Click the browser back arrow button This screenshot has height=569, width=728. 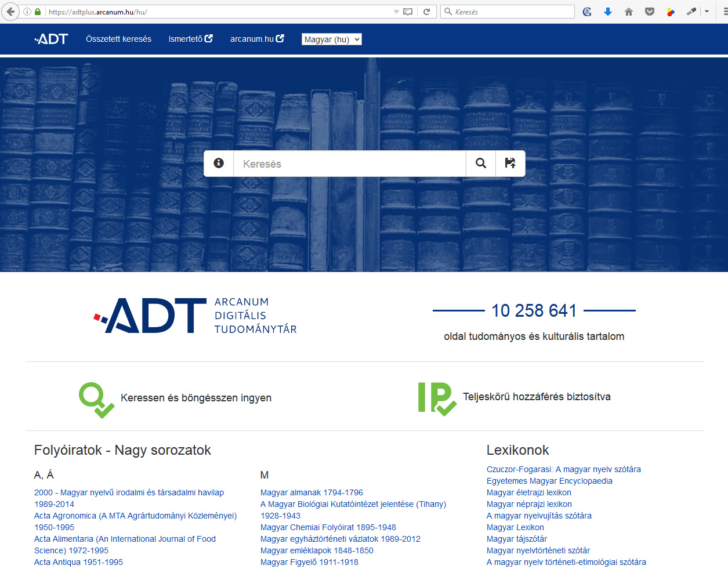10,12
